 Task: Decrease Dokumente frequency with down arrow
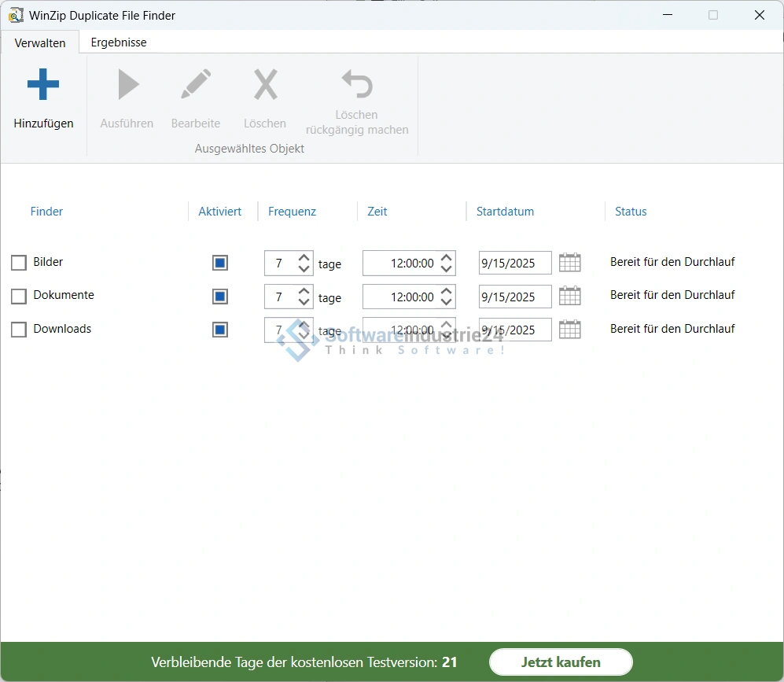[304, 303]
